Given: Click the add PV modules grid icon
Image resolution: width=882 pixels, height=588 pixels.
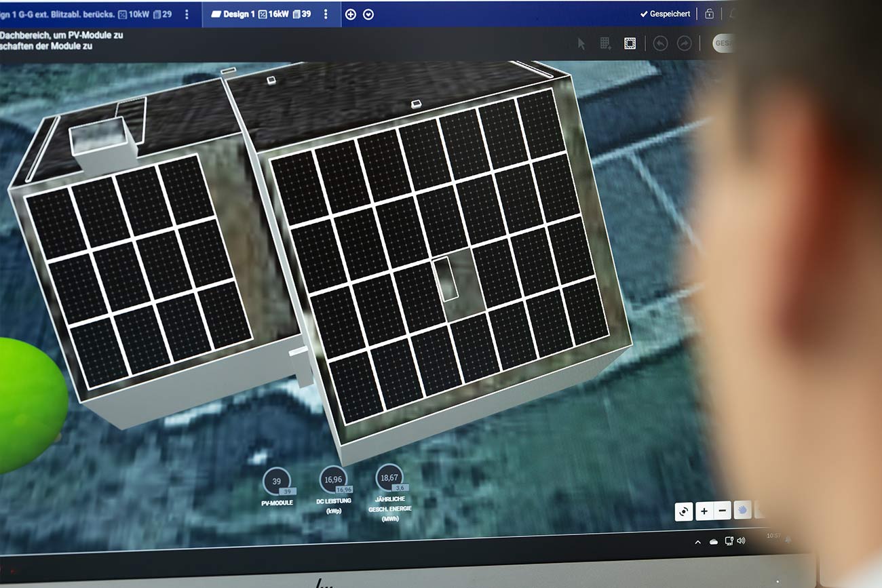Looking at the screenshot, I should tap(604, 43).
